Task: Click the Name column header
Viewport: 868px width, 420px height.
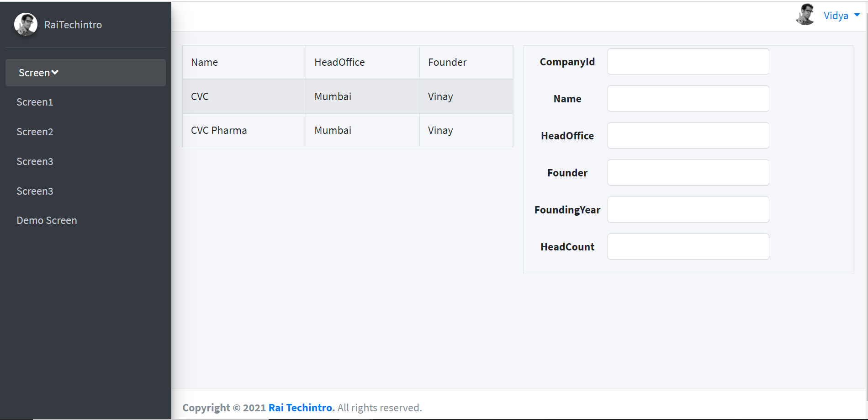Action: click(204, 62)
